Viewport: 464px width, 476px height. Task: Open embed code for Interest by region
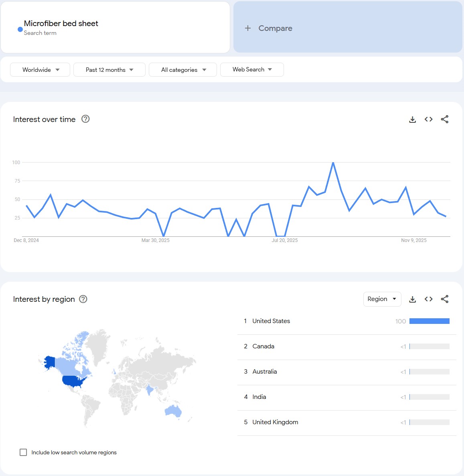pyautogui.click(x=428, y=299)
